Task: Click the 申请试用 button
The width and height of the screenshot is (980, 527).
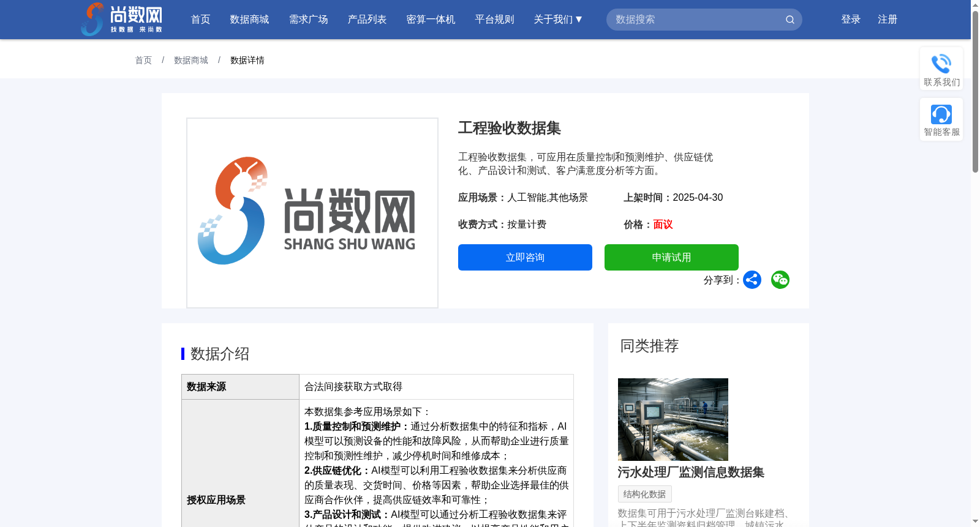Action: point(671,257)
